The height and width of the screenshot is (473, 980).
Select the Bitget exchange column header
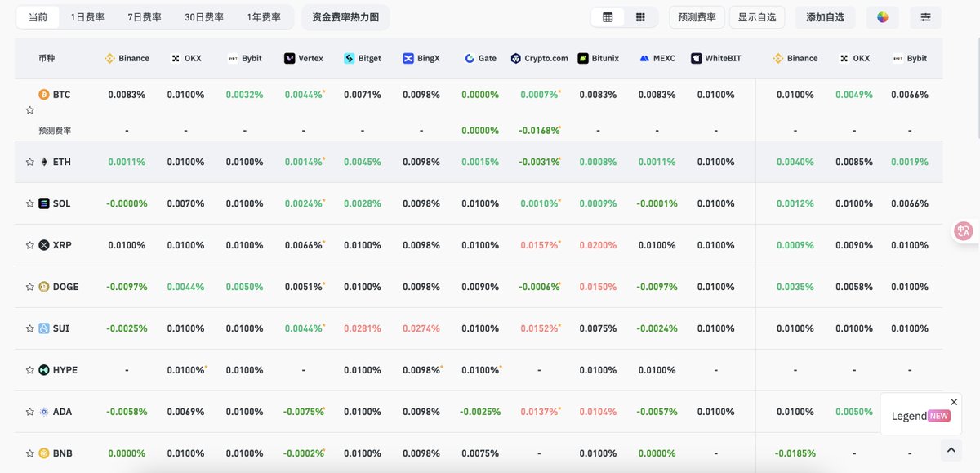(x=362, y=59)
